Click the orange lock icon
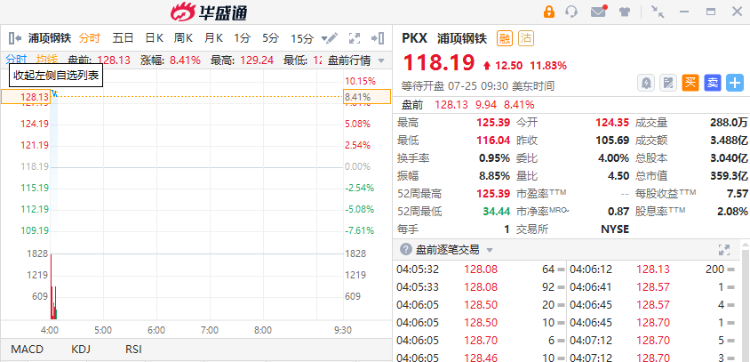The width and height of the screenshot is (750, 362). [549, 11]
